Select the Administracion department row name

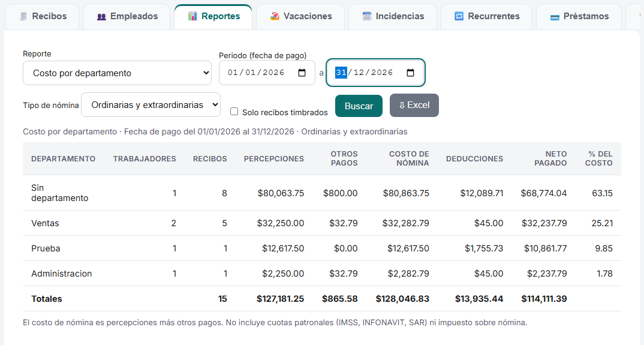(x=62, y=274)
